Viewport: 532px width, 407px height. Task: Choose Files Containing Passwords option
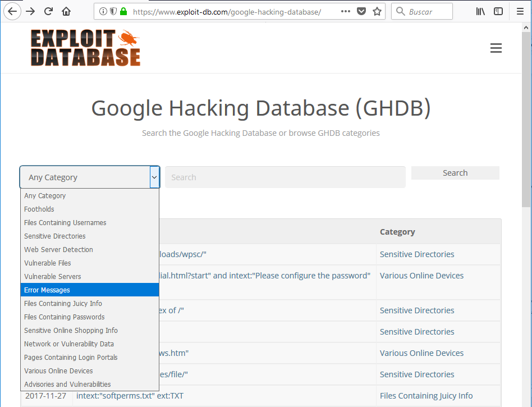[x=65, y=317]
